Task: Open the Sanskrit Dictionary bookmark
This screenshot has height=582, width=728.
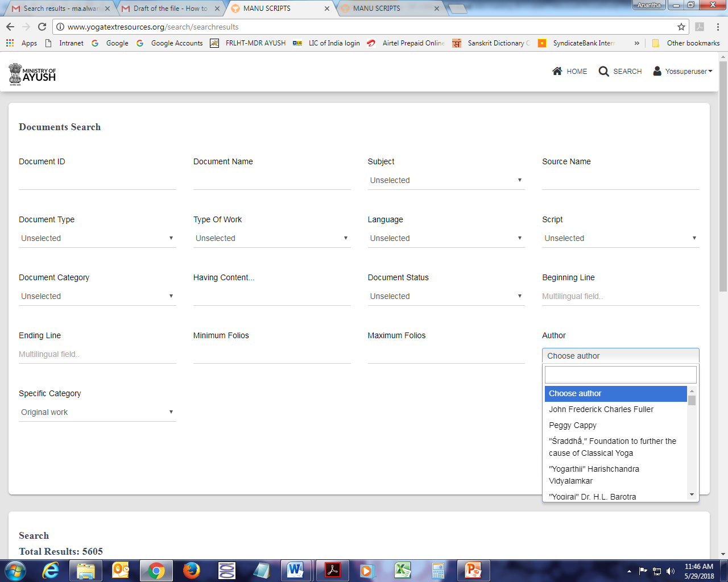Action: (493, 43)
